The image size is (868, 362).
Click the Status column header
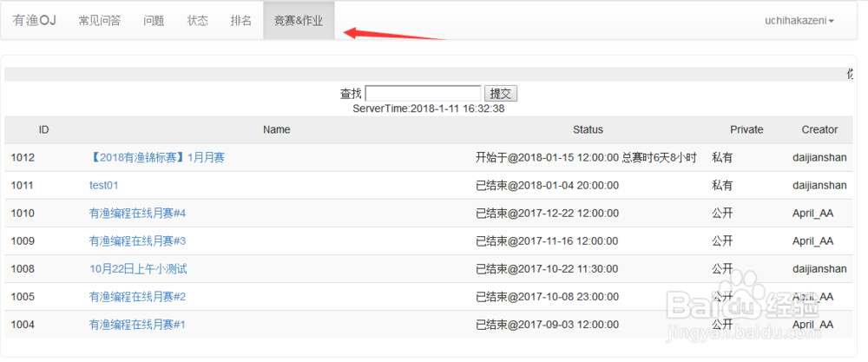click(588, 129)
